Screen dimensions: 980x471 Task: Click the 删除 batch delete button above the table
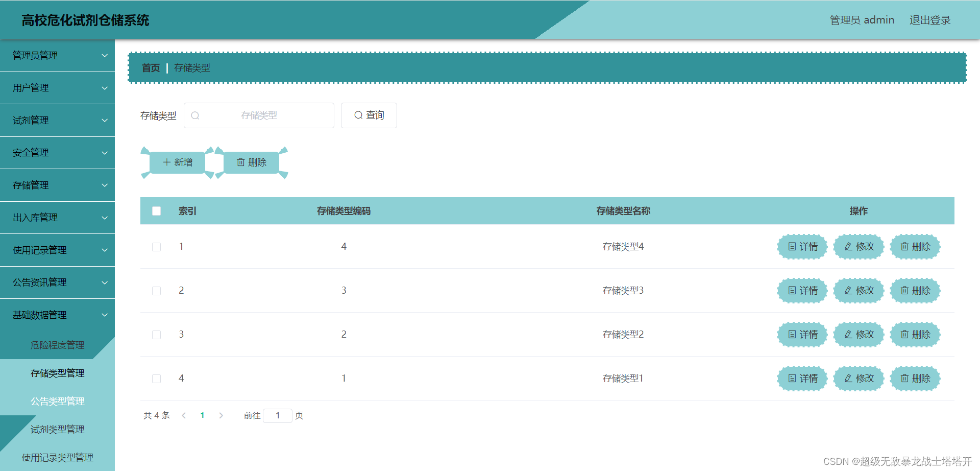pyautogui.click(x=251, y=162)
